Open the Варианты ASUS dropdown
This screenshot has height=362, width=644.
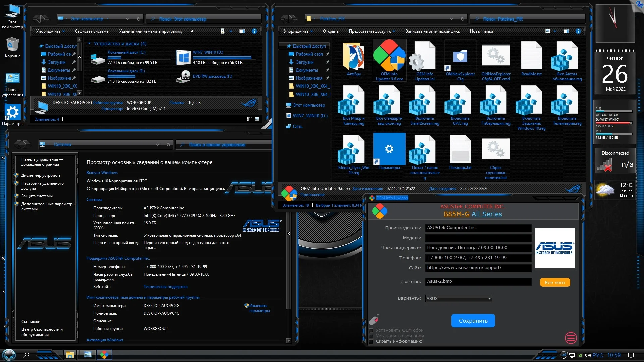point(458,298)
